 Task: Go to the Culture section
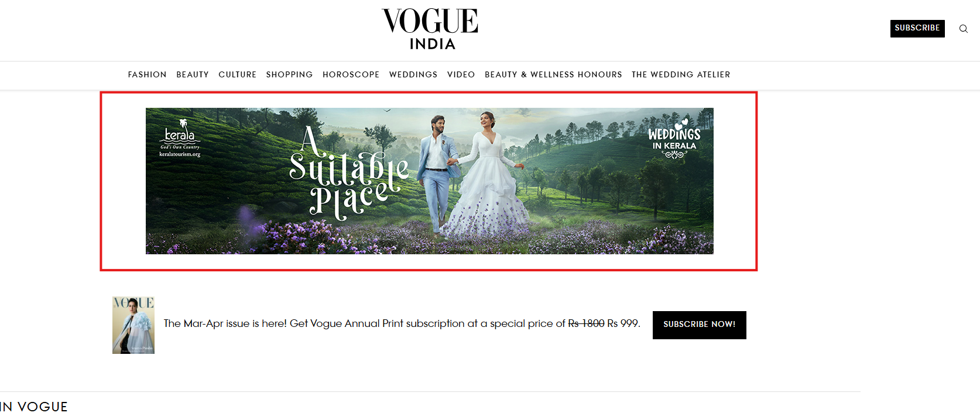[238, 74]
